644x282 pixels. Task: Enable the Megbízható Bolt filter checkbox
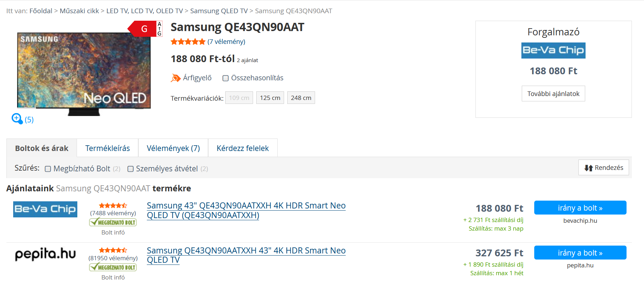point(48,169)
